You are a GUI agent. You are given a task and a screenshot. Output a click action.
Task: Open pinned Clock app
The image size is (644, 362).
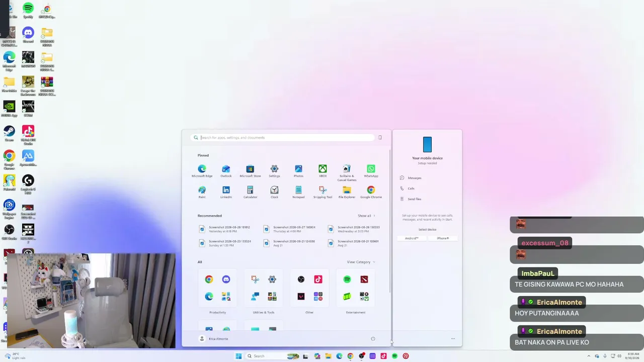click(274, 192)
